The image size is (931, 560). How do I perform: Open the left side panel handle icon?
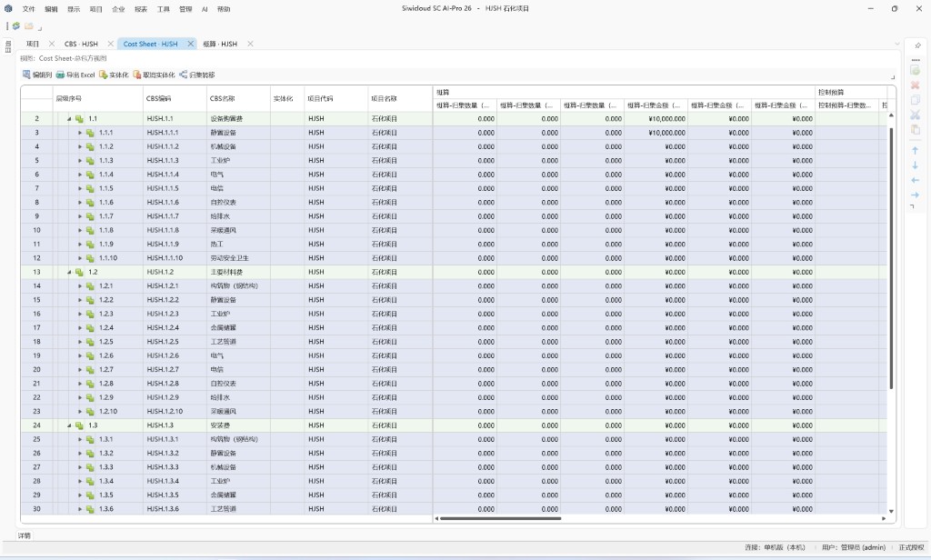click(x=7, y=46)
